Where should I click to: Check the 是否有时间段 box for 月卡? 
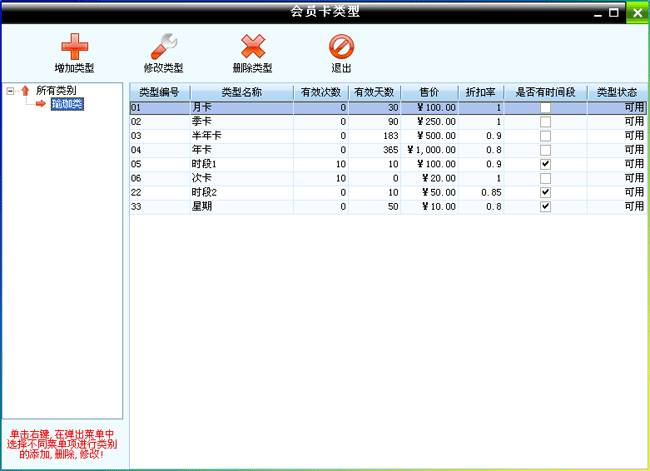click(x=545, y=107)
